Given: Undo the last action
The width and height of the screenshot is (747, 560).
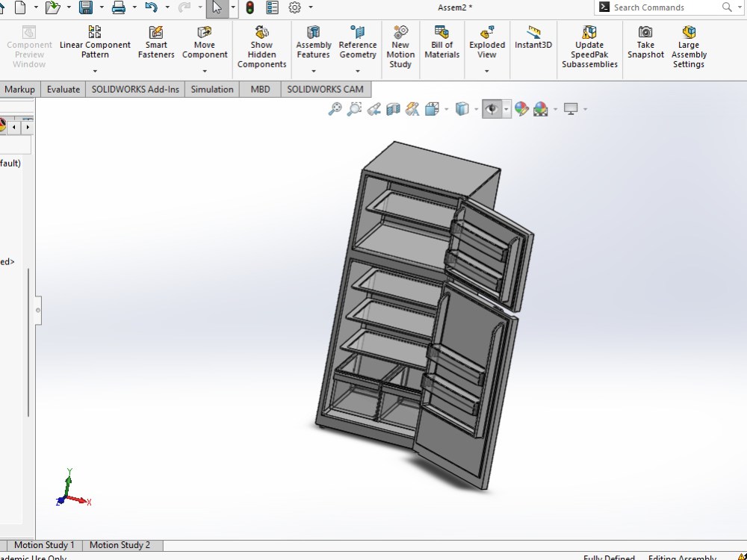Looking at the screenshot, I should [151, 7].
